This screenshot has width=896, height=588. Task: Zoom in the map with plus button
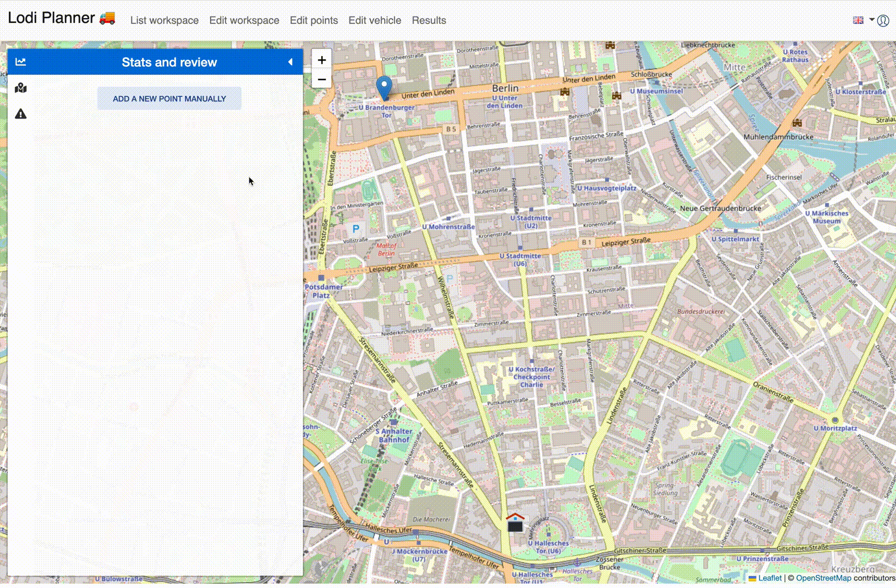click(322, 60)
